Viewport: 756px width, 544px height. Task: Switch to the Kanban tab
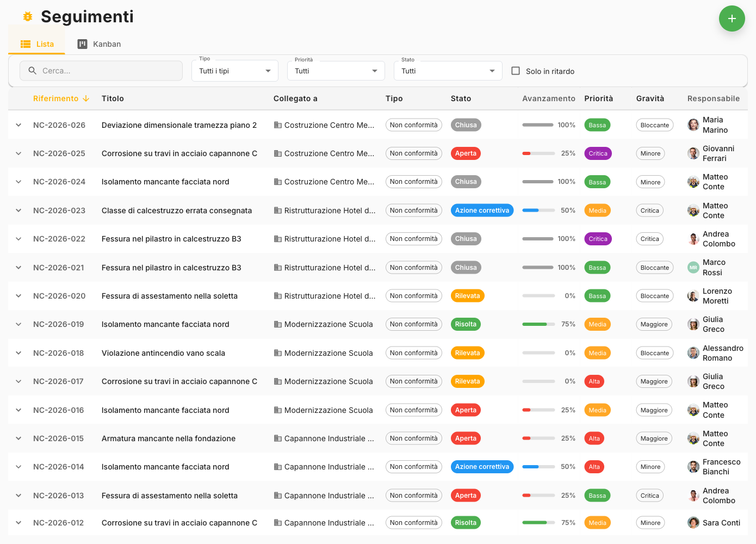(x=99, y=44)
